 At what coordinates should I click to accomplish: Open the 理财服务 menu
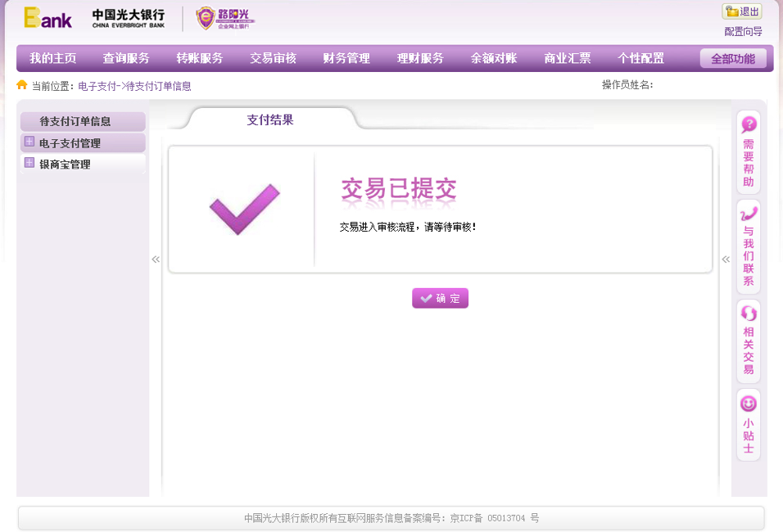(420, 58)
